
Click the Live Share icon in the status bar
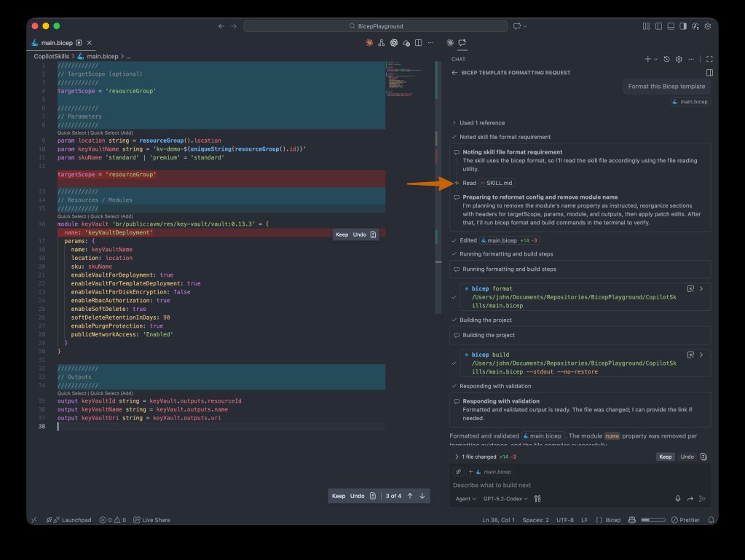click(154, 520)
